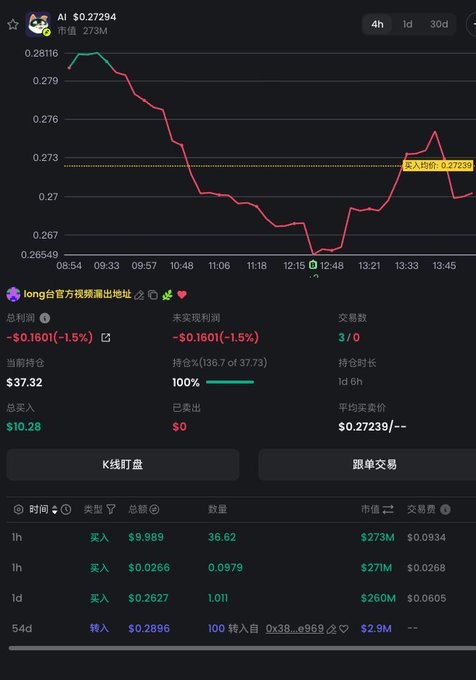This screenshot has height=680, width=476.
Task: Click quantity 36.62 in first row
Action: point(222,537)
